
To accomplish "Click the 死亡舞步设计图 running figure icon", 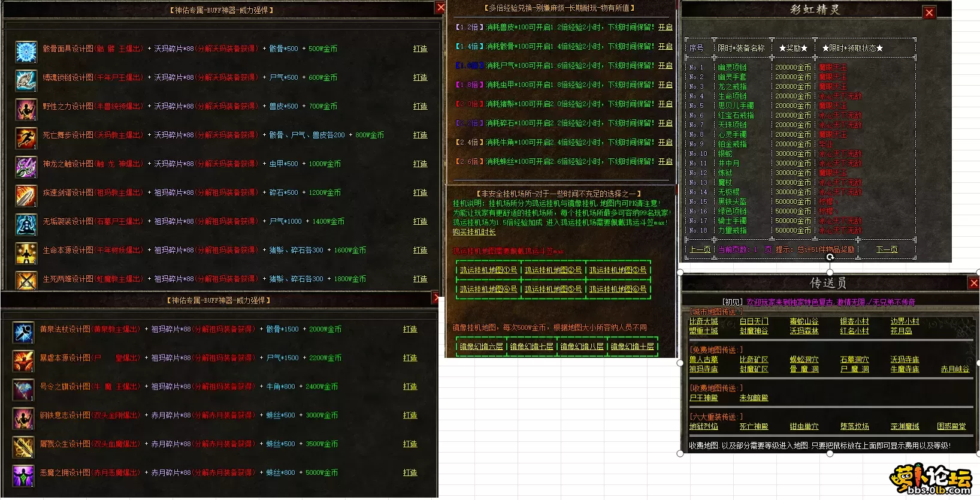I will pos(26,138).
